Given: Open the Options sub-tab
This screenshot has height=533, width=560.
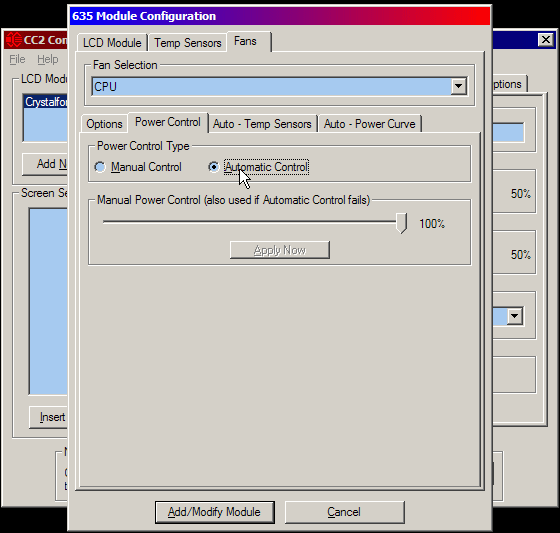Looking at the screenshot, I should coord(104,124).
